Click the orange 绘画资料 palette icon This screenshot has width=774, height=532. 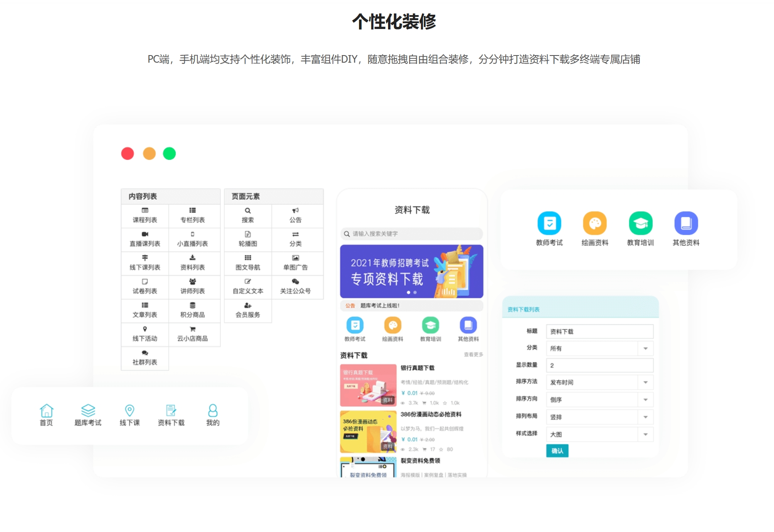(x=594, y=223)
